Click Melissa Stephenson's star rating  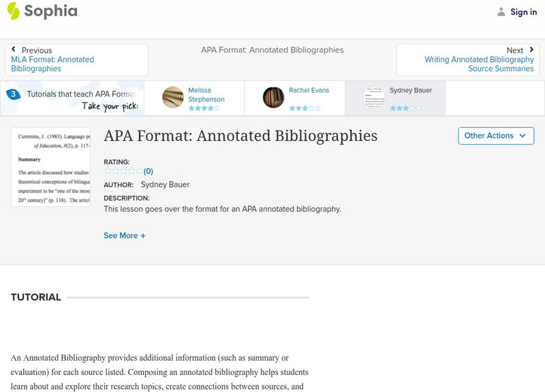click(204, 108)
